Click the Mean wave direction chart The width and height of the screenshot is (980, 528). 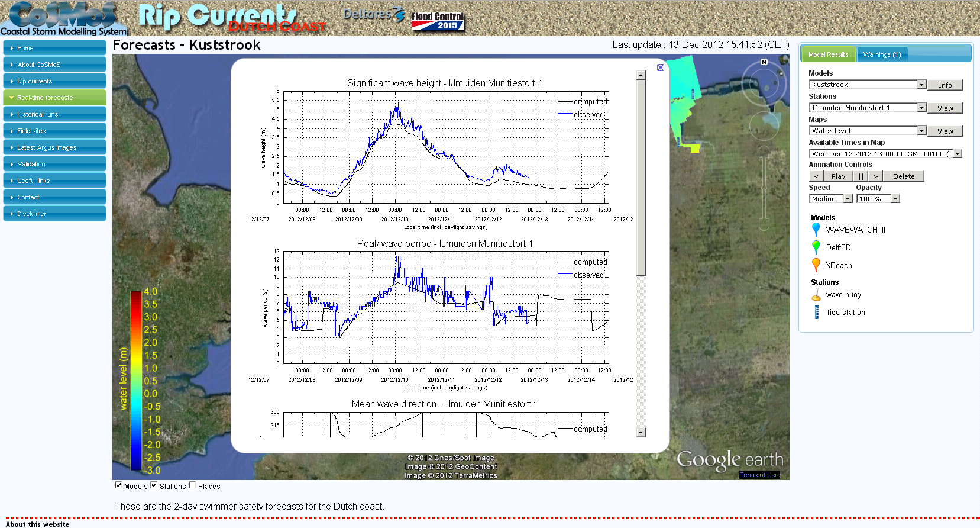(441, 418)
